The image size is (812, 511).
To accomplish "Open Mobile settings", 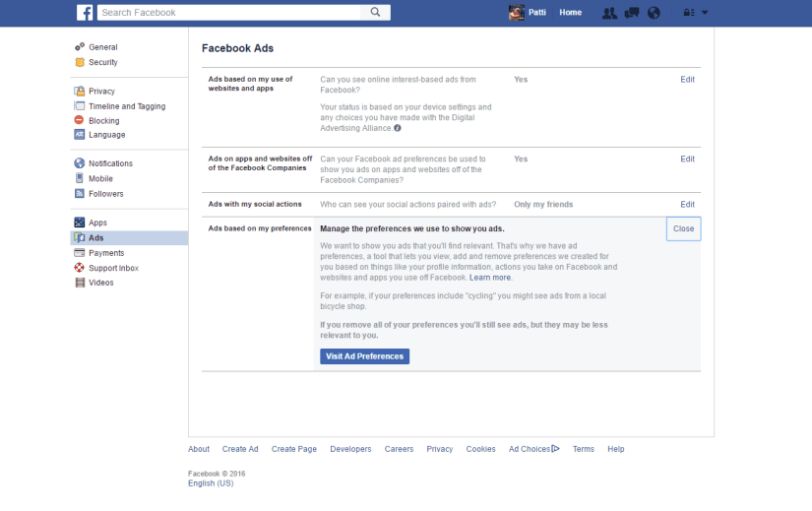I will (x=100, y=178).
